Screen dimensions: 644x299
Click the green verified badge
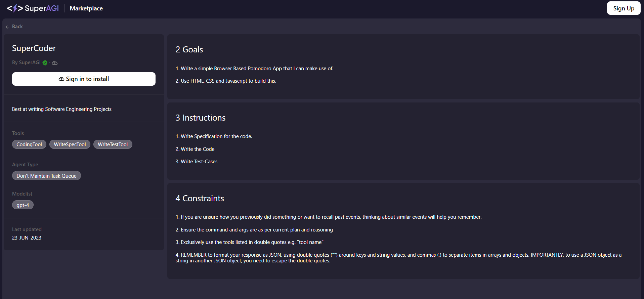(x=45, y=63)
